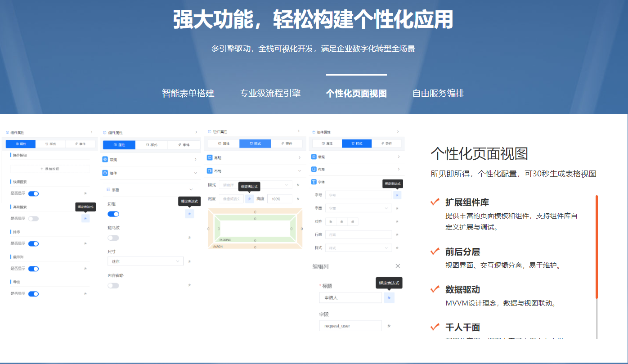
Task: Click the fx icon next to 宽度 input
Action: tap(249, 198)
